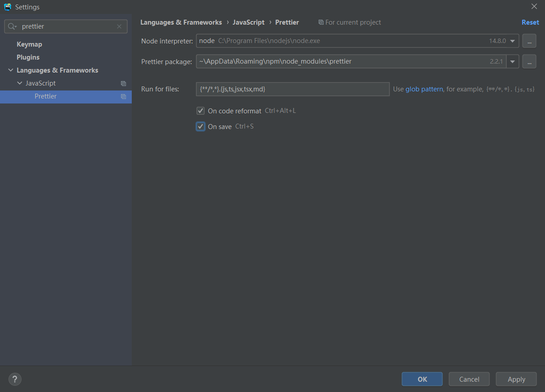Browse for Node interpreter with ellipsis button
Screen dimensions: 545x392
529,41
